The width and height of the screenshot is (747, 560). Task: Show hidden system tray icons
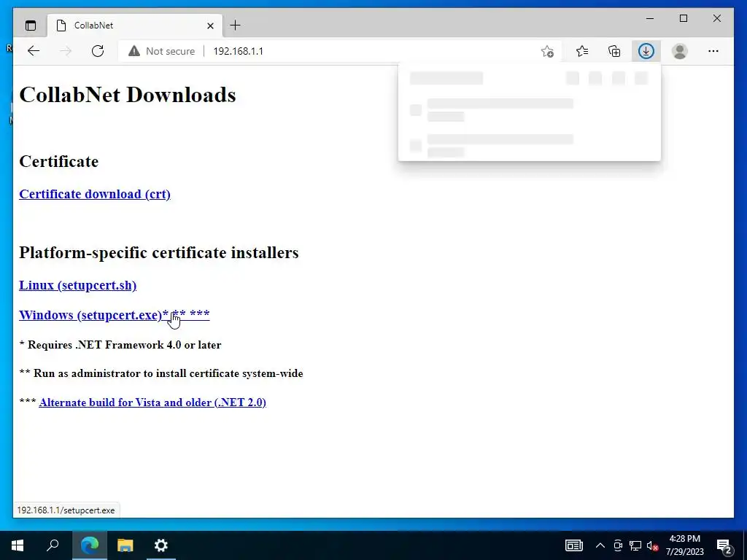coord(600,545)
